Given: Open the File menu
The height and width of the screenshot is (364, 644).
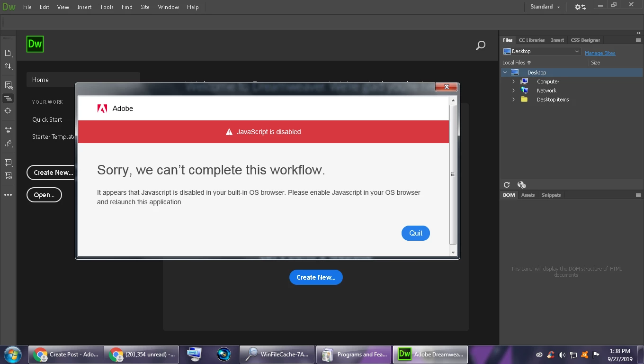Looking at the screenshot, I should [x=27, y=7].
